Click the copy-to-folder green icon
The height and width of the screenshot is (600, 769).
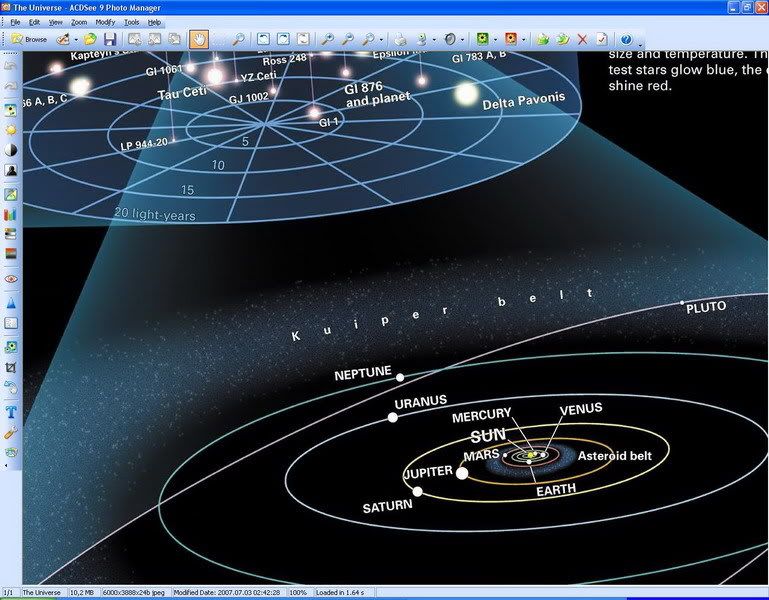542,39
